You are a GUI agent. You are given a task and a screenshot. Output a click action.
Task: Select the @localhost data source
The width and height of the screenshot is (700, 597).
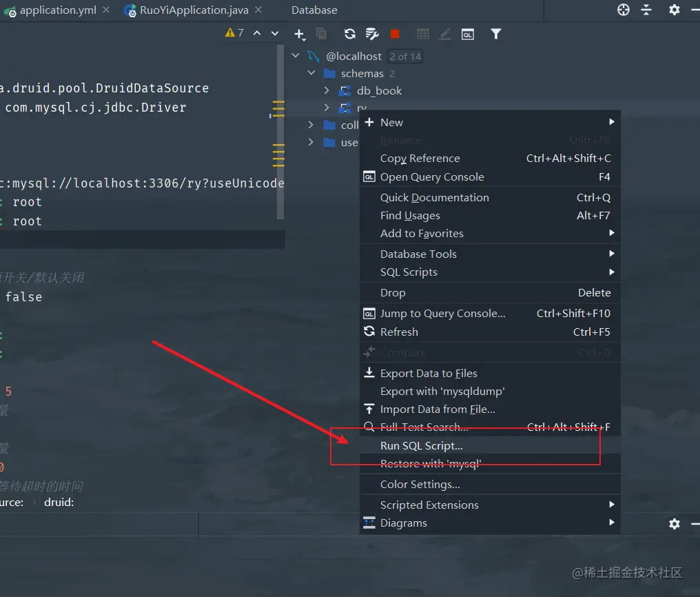353,57
